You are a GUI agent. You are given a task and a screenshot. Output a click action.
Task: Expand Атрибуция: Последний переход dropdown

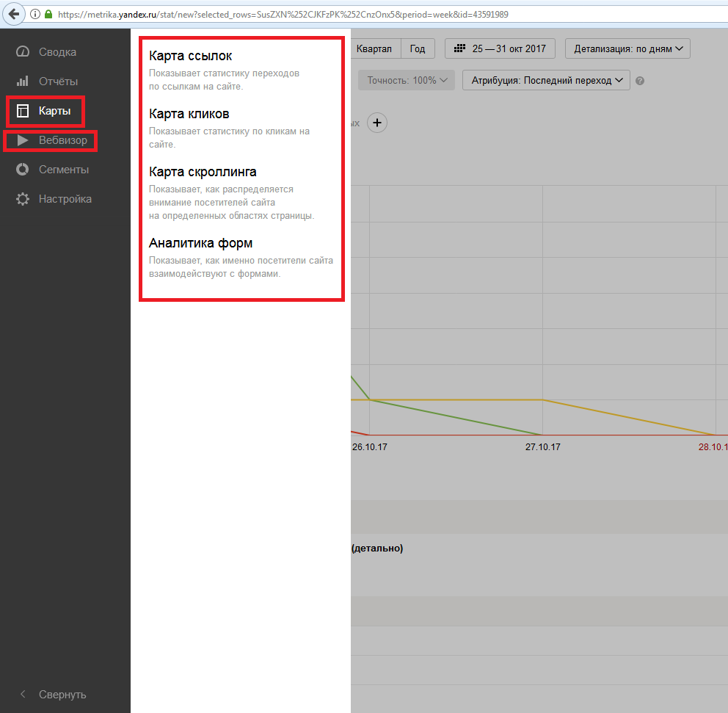click(x=546, y=80)
